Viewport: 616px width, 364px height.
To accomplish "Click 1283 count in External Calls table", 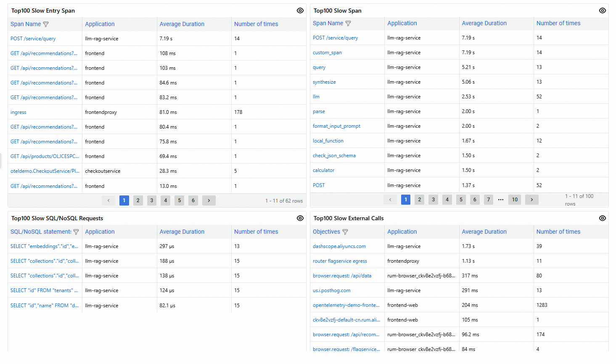I will [x=542, y=305].
